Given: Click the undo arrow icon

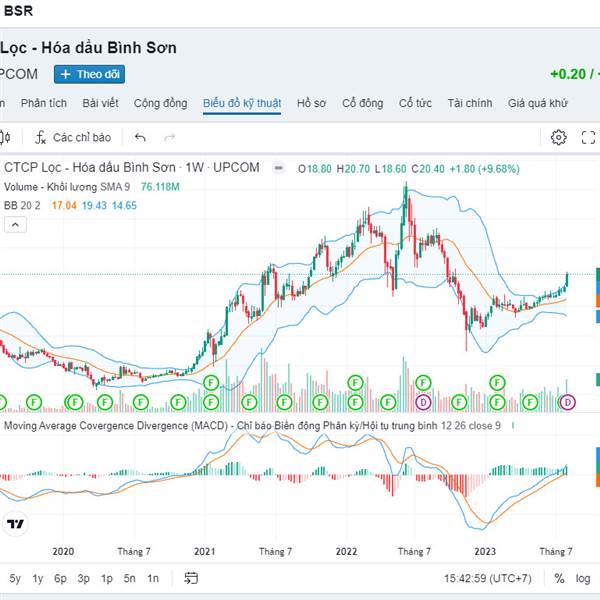Looking at the screenshot, I should click(140, 137).
